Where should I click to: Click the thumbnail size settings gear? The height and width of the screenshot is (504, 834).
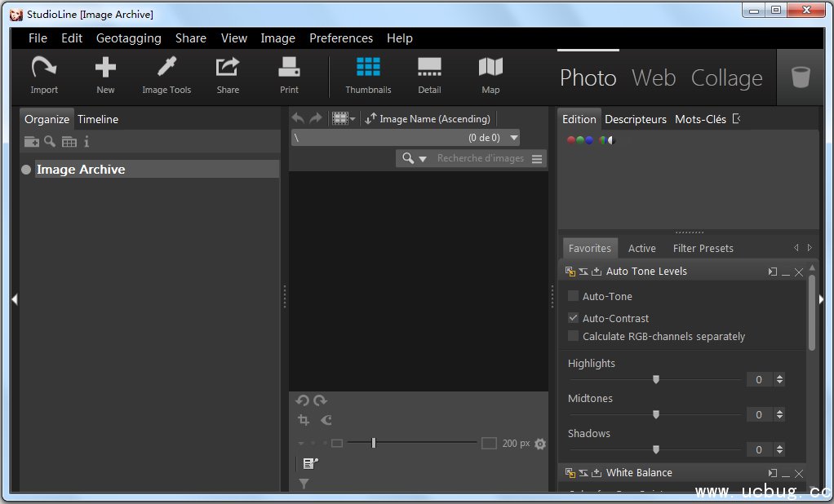(540, 444)
